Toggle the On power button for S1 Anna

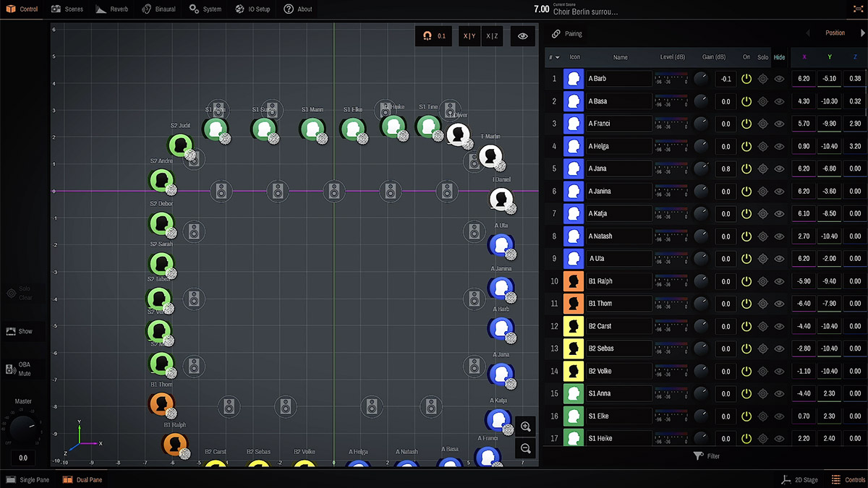click(746, 393)
